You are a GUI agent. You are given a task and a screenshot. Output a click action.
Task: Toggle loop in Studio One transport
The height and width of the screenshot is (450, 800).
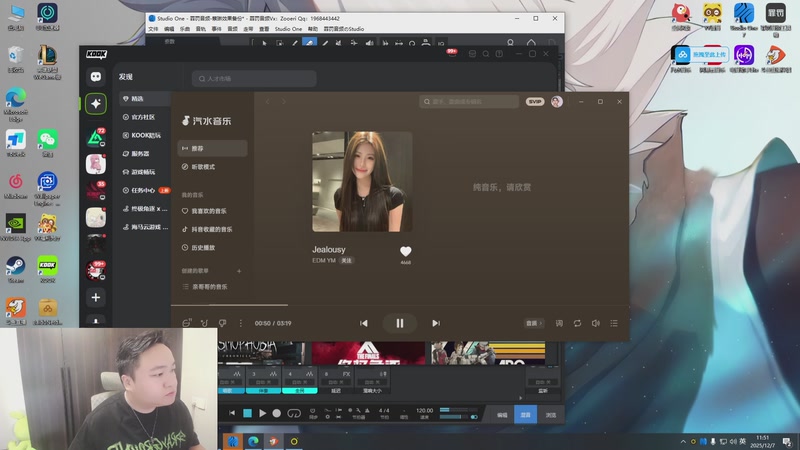(x=294, y=413)
